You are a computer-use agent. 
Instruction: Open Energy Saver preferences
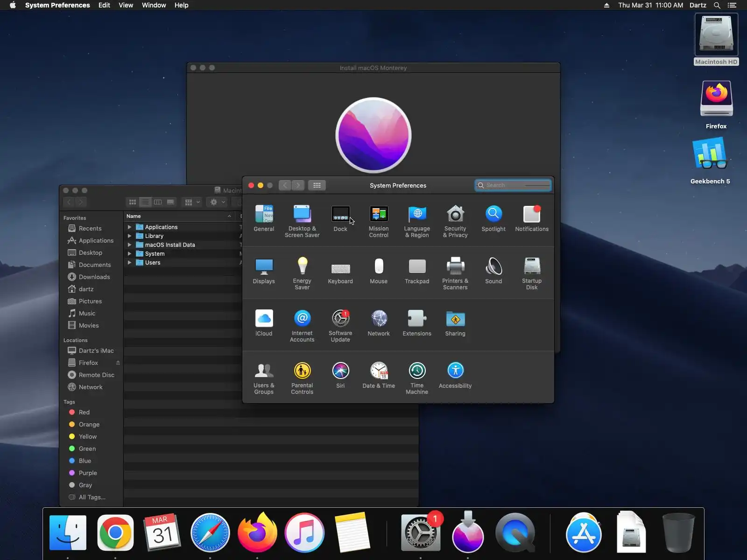coord(302,273)
